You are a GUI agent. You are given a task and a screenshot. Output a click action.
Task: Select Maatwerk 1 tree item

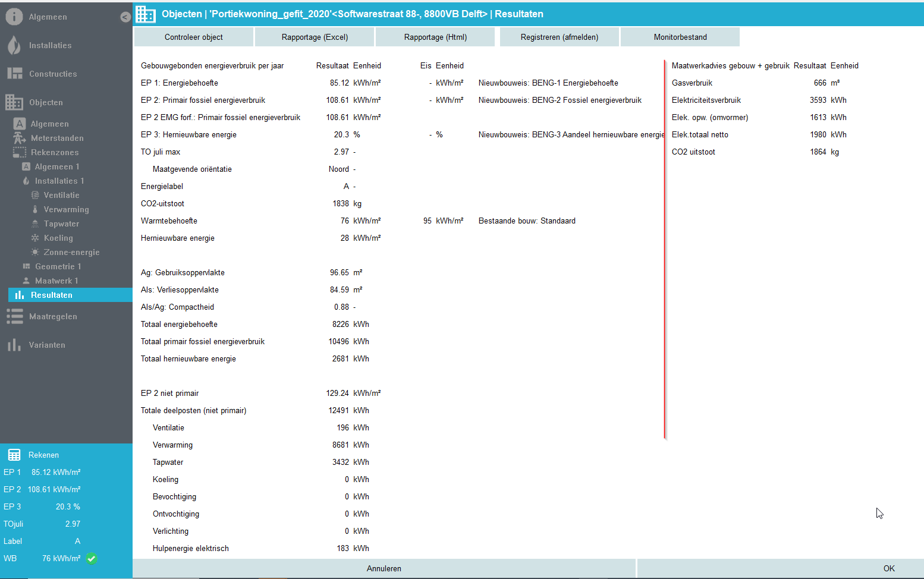pyautogui.click(x=56, y=281)
